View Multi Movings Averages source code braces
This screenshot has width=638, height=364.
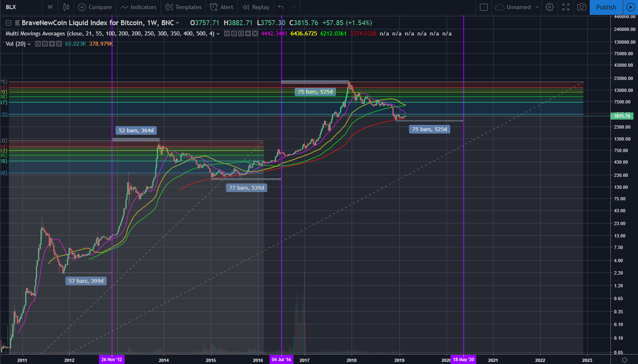[x=241, y=33]
